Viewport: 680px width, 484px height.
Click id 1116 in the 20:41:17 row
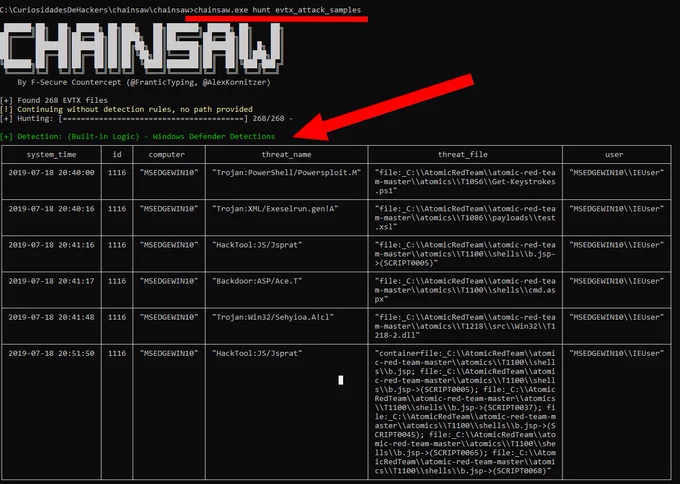[x=117, y=281]
